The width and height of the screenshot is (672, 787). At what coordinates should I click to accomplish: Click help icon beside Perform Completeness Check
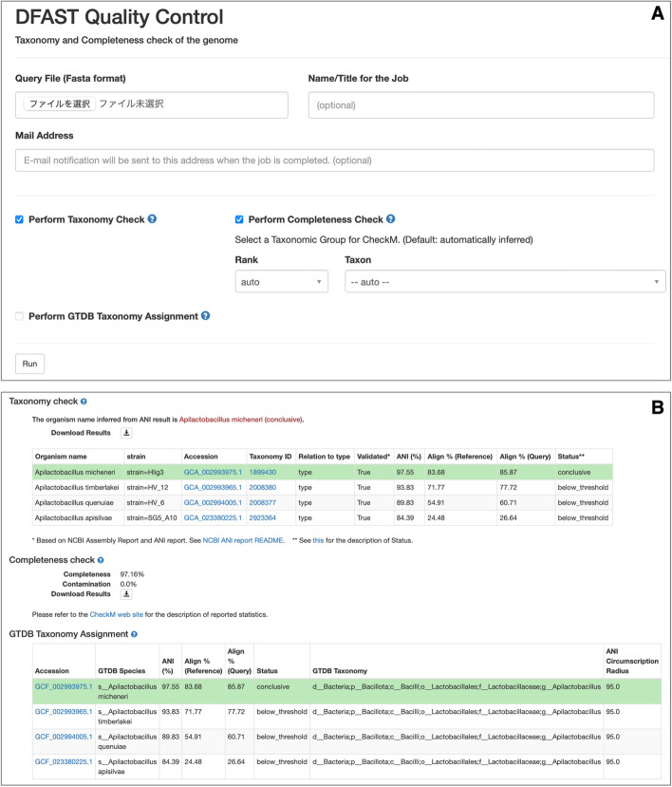391,219
